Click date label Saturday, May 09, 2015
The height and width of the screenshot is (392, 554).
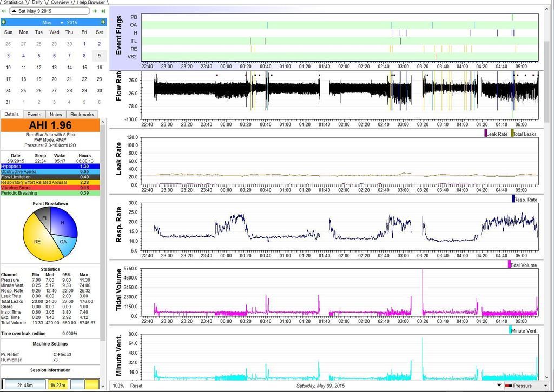click(x=320, y=386)
